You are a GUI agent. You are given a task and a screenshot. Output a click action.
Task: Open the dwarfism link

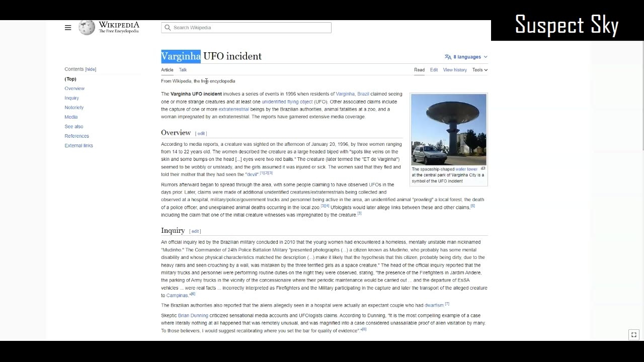point(434,305)
